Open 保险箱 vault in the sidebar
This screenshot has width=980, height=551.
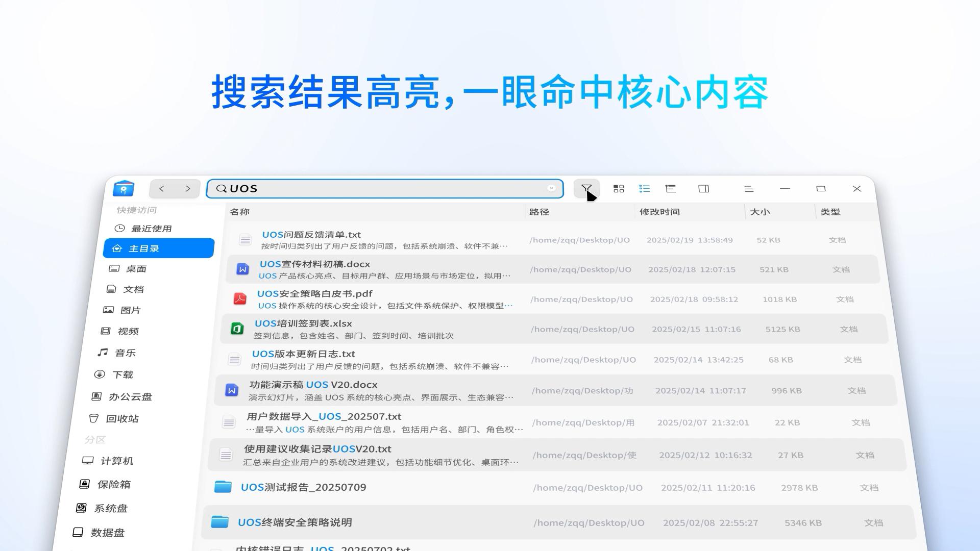tap(113, 485)
